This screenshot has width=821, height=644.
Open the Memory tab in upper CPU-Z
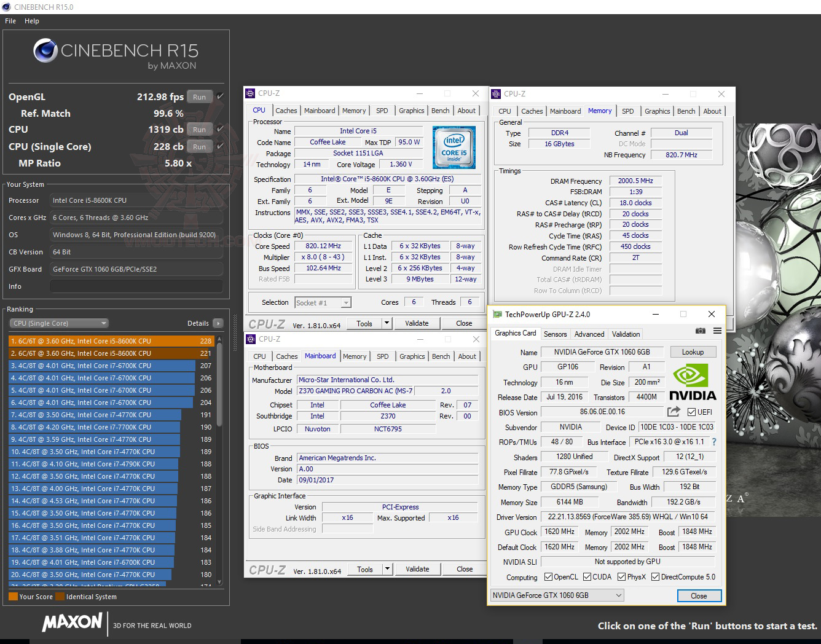tap(354, 111)
